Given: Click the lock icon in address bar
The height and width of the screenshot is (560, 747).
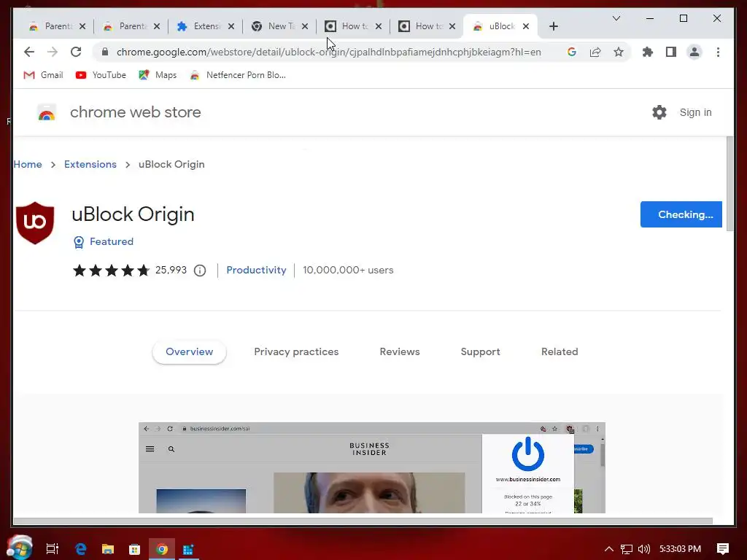Looking at the screenshot, I should point(105,52).
